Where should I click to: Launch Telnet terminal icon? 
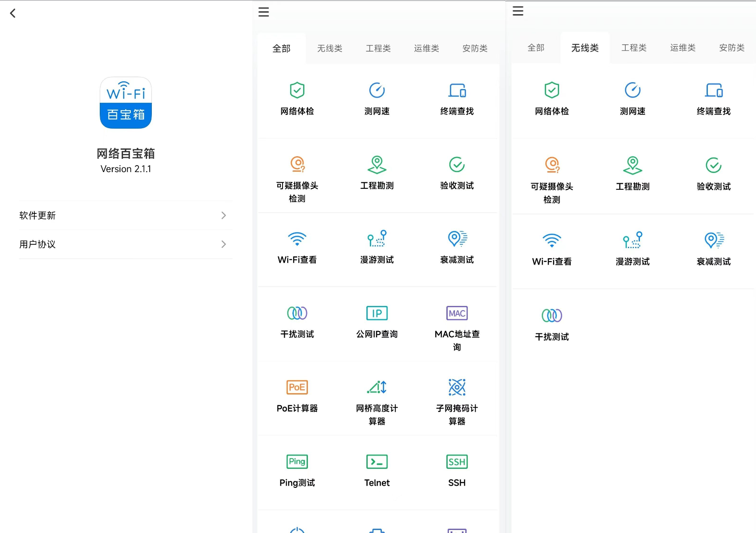pyautogui.click(x=377, y=462)
